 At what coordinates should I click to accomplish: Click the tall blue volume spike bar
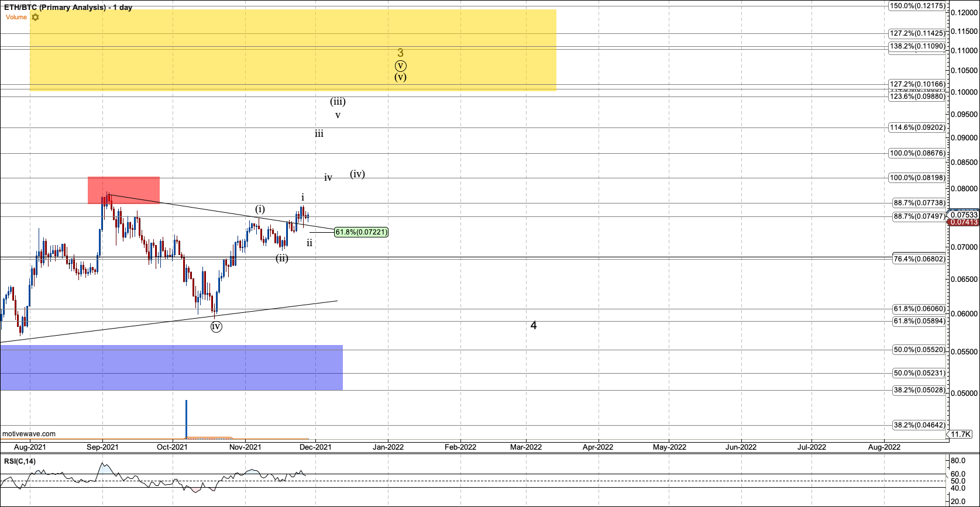[186, 419]
